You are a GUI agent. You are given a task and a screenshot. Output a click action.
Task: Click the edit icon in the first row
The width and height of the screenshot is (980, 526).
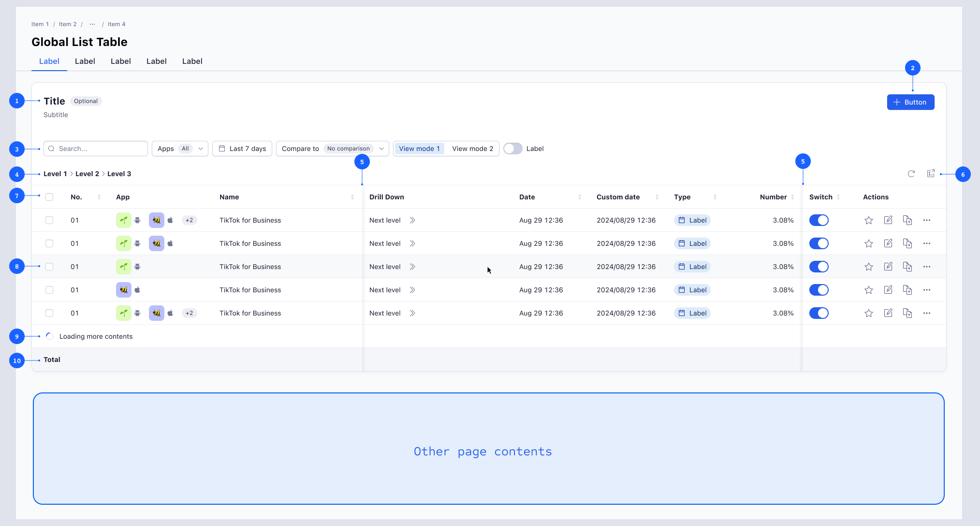pyautogui.click(x=888, y=220)
